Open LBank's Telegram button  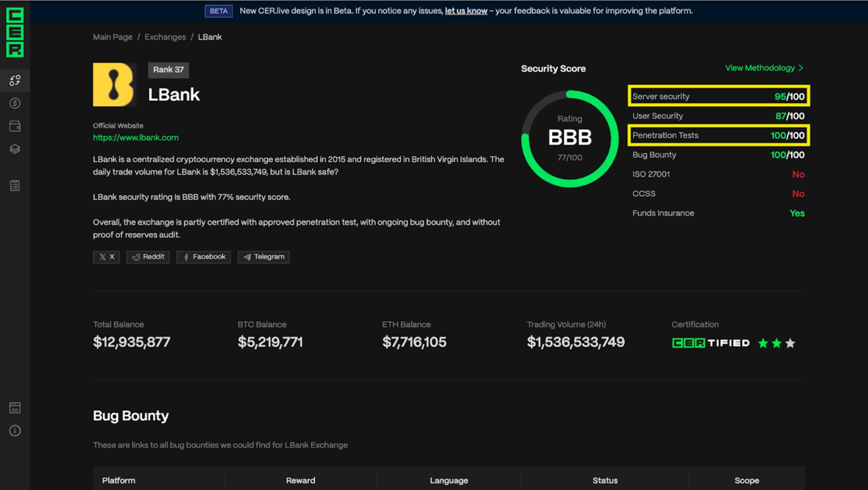click(264, 257)
